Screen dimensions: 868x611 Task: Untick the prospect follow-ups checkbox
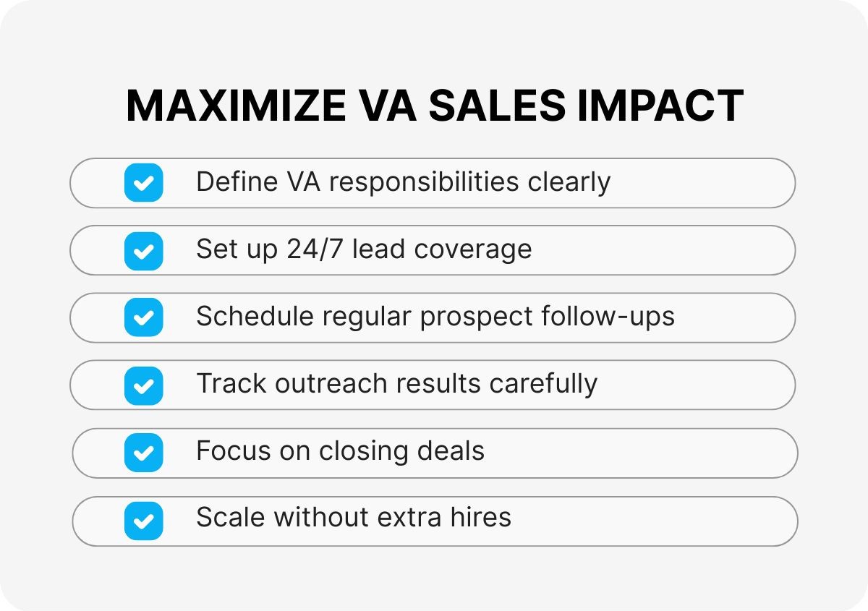[x=143, y=317]
